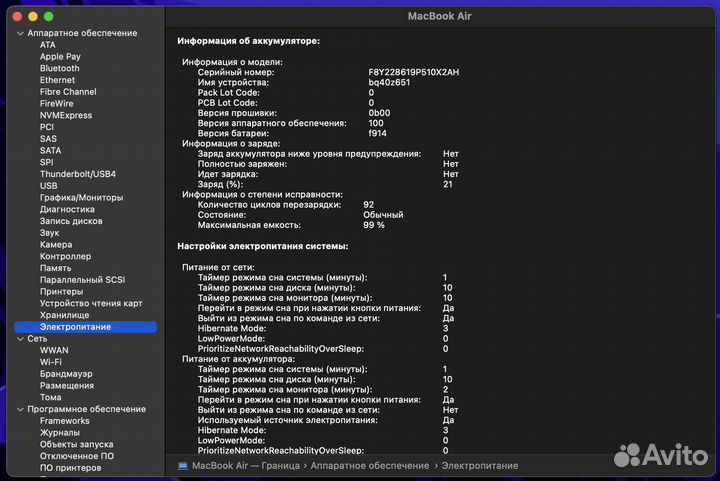Open Apple Pay hardware entry
Image resolution: width=720 pixels, height=481 pixels.
click(x=60, y=56)
